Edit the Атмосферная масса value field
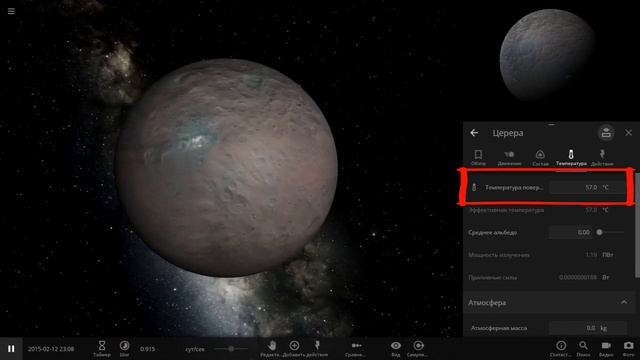Image resolution: width=640 pixels, height=360 pixels. coord(573,328)
